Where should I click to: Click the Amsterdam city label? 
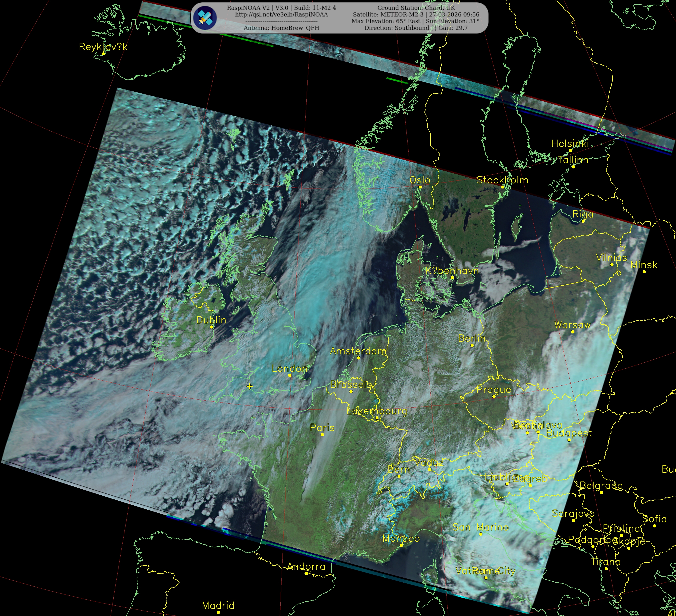[x=358, y=351]
